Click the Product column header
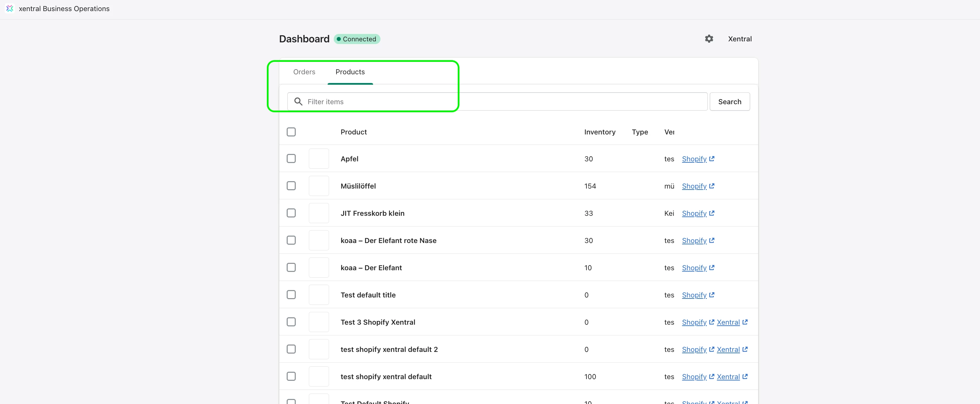980x404 pixels. point(354,132)
